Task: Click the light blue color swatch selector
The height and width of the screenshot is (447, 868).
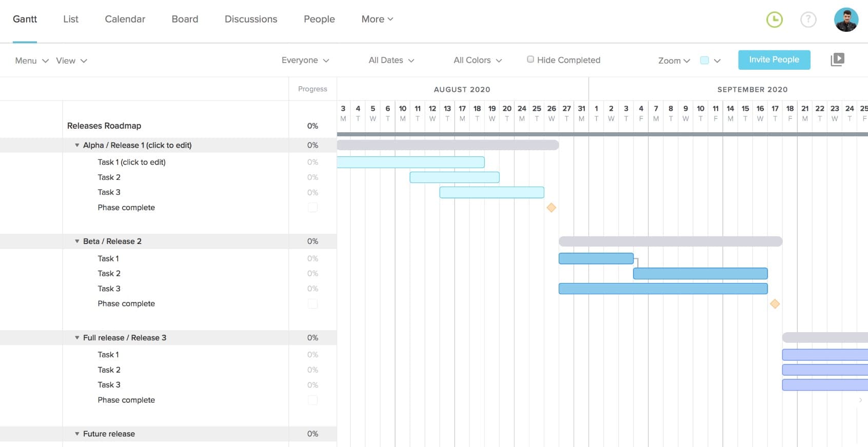Action: [705, 60]
